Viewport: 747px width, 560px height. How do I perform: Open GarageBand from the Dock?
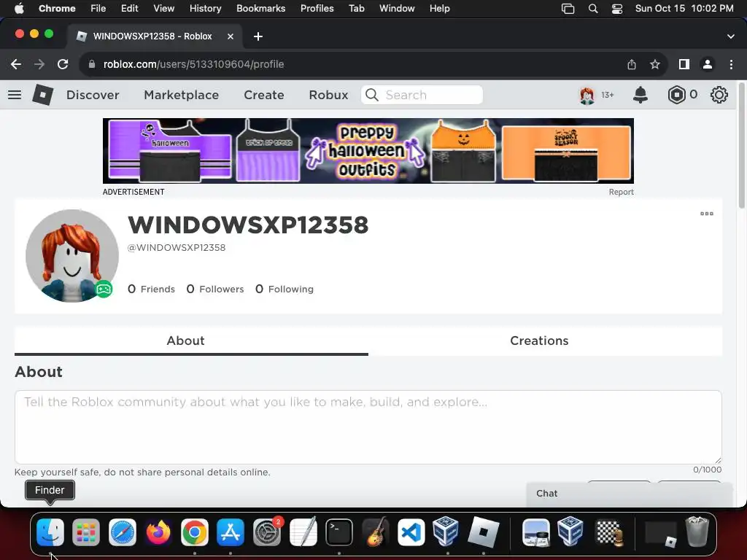[x=376, y=532]
